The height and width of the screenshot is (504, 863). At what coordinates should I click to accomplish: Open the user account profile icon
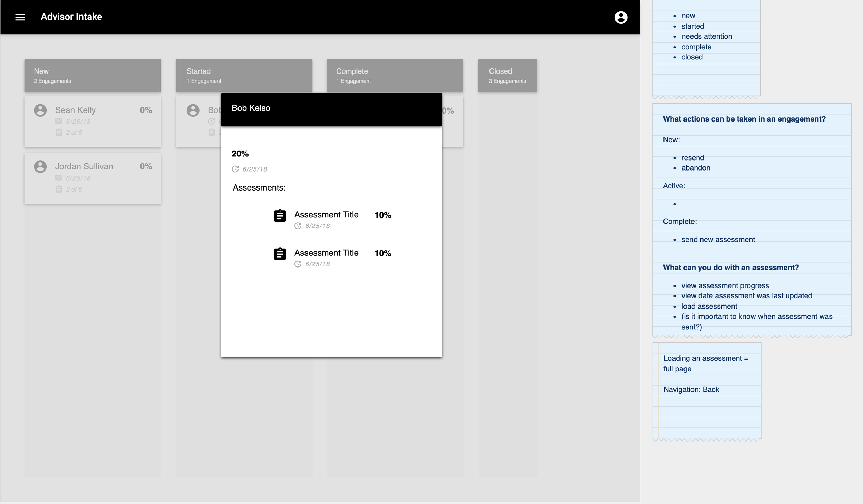[x=621, y=17]
